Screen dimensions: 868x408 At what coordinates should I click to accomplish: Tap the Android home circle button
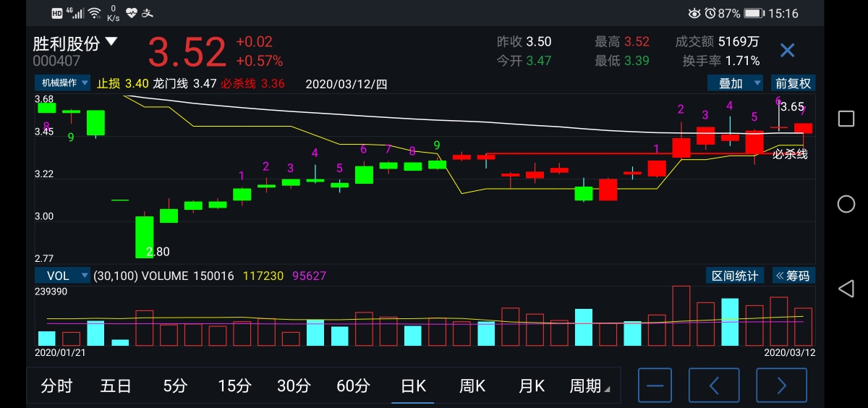point(846,204)
